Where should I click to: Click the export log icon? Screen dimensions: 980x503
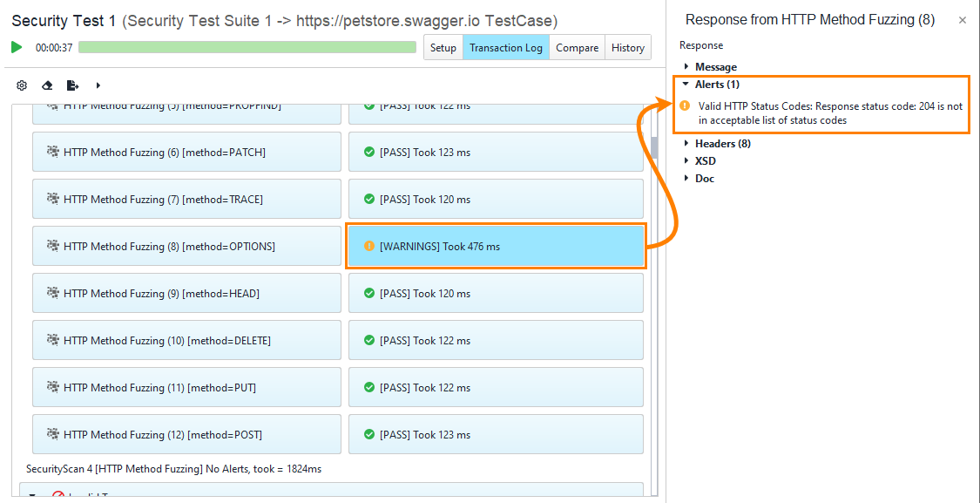pos(72,85)
